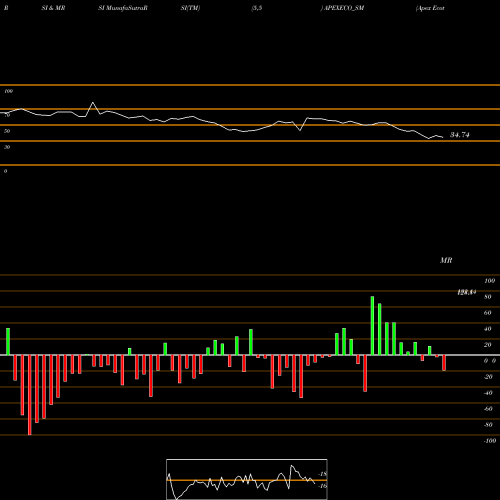Click the '30' label on RSI axis

click(7, 147)
